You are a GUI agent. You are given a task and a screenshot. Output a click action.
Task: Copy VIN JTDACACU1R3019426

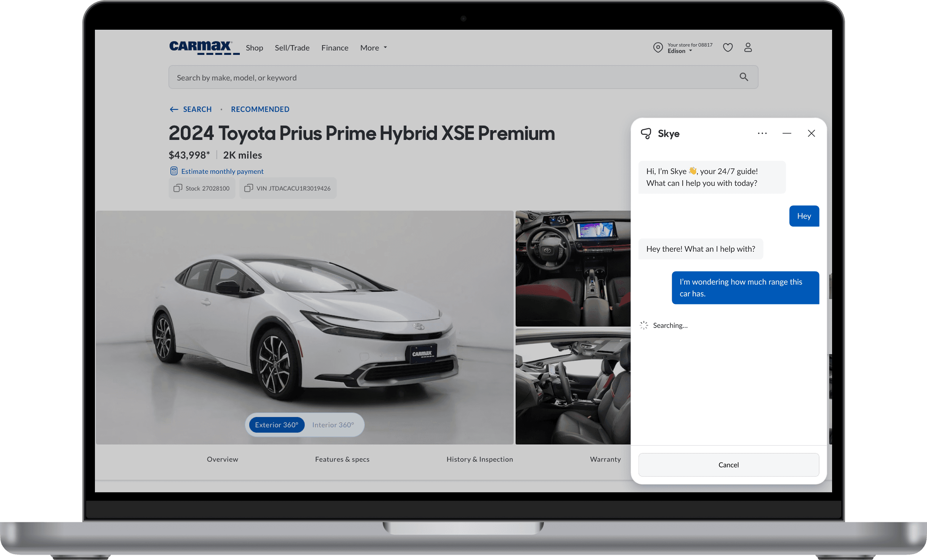288,188
